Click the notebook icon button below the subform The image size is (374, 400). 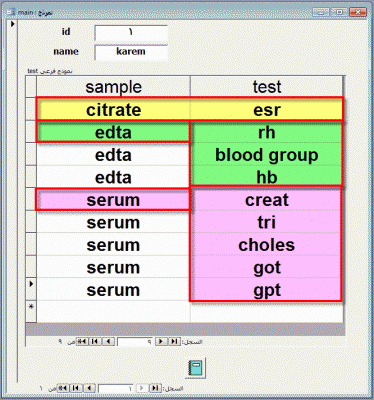(196, 368)
